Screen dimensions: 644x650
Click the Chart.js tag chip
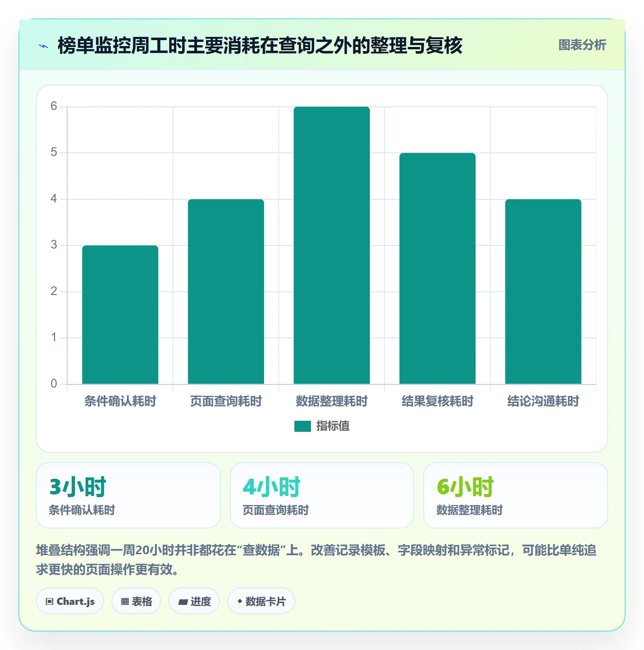coord(70,601)
